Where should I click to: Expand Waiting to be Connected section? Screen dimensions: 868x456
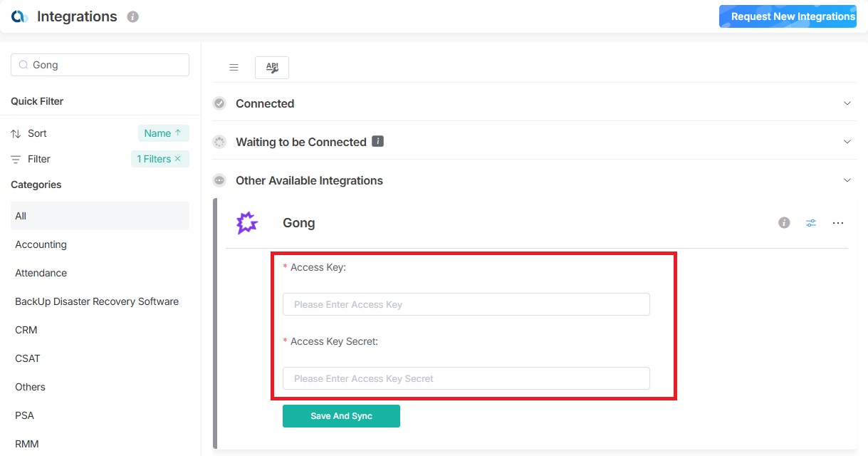click(847, 142)
